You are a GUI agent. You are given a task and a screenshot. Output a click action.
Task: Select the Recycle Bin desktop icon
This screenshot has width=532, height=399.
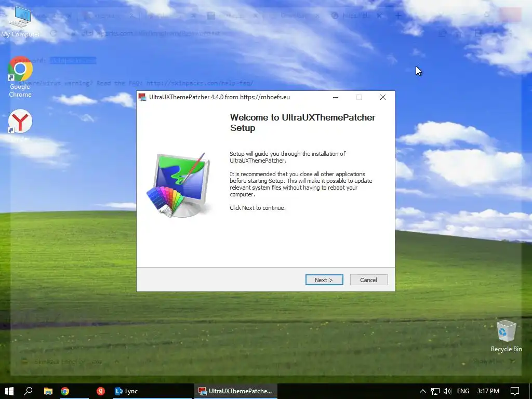tap(506, 336)
